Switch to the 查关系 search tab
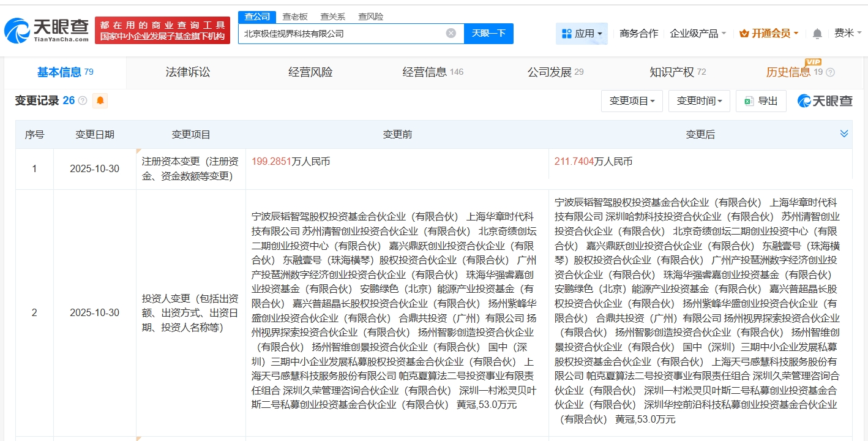This screenshot has height=441, width=868. [x=333, y=17]
